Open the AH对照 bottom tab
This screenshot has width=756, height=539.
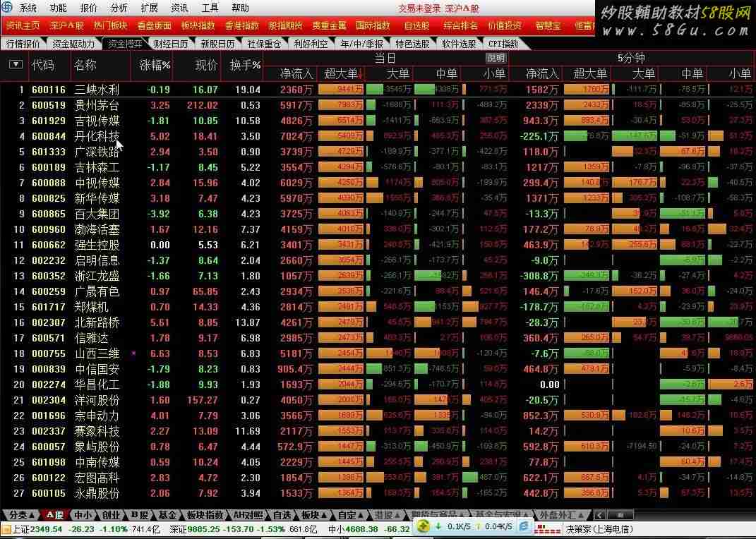(248, 516)
